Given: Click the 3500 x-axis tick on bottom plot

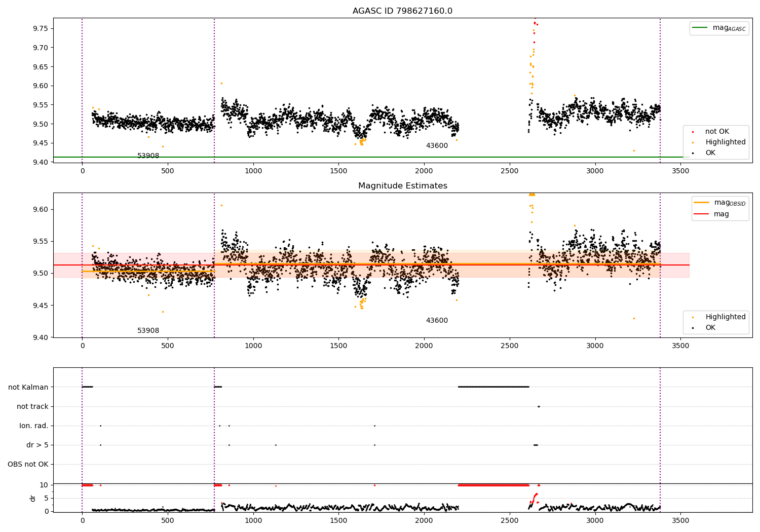Looking at the screenshot, I should pyautogui.click(x=680, y=520).
